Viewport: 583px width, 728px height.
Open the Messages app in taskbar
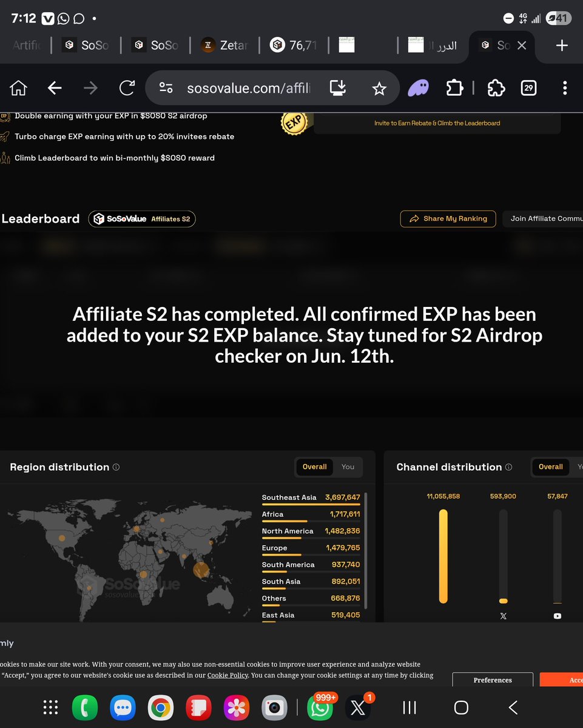(x=123, y=707)
